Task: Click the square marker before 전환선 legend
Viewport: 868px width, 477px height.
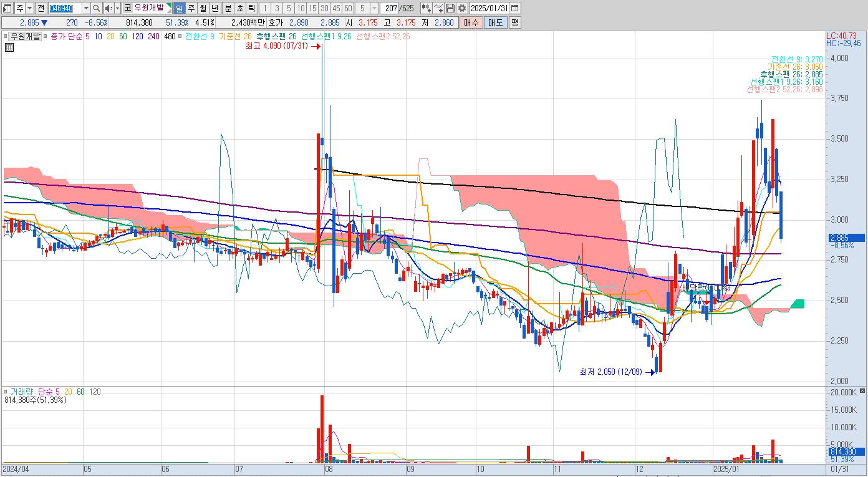Action: click(180, 36)
